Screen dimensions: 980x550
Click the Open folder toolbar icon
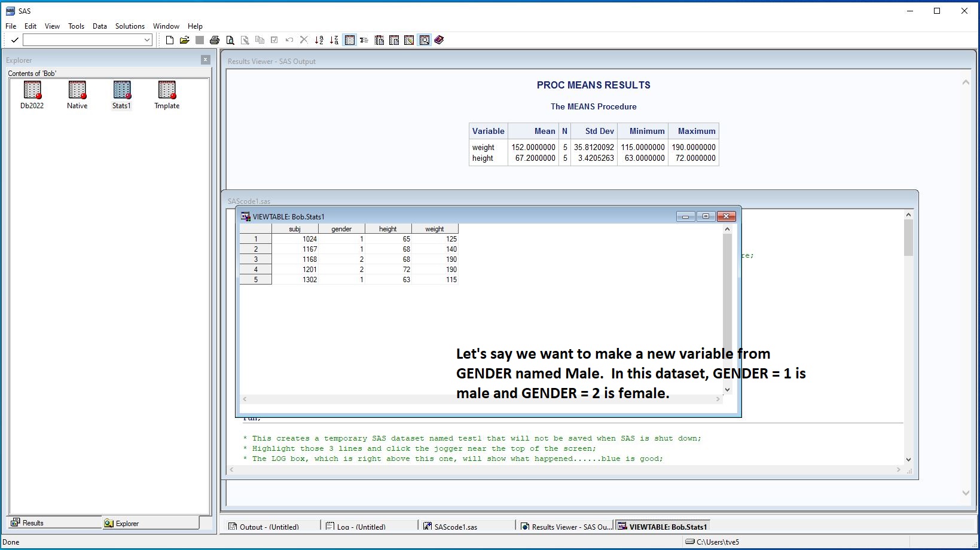click(x=184, y=40)
